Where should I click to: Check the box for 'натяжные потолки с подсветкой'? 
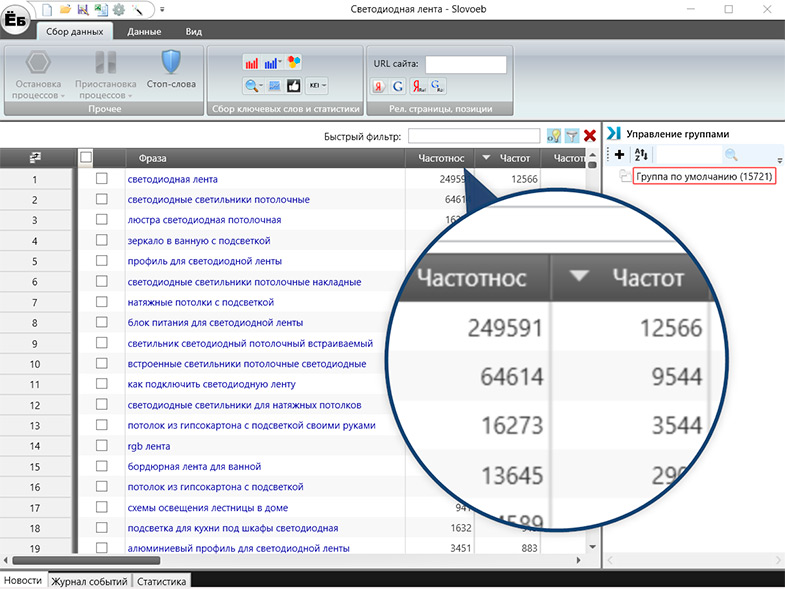pyautogui.click(x=102, y=302)
